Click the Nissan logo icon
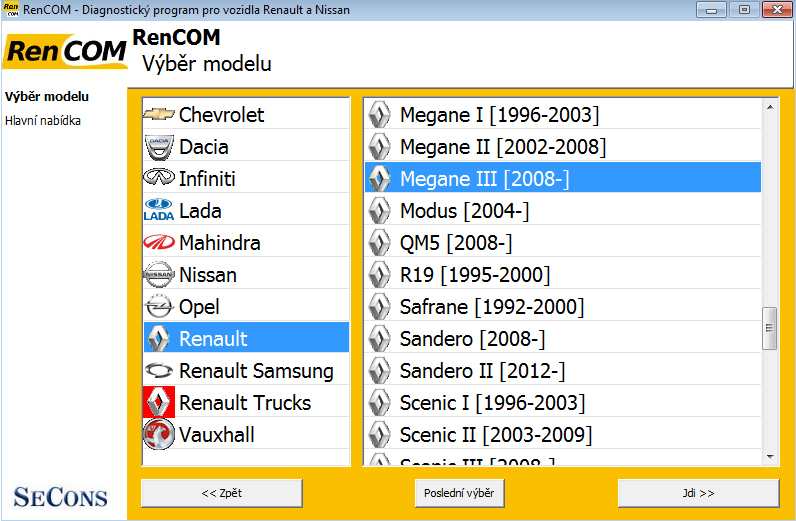The width and height of the screenshot is (796, 521). pos(159,275)
